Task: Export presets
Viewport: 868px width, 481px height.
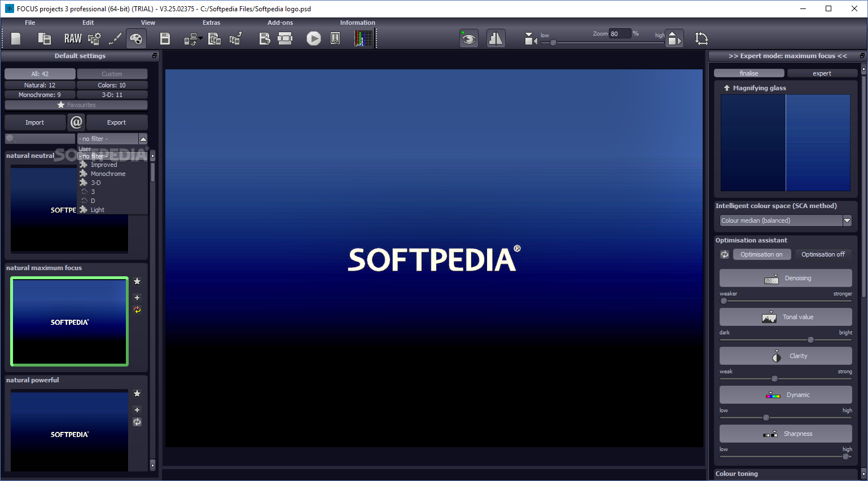Action: 117,122
